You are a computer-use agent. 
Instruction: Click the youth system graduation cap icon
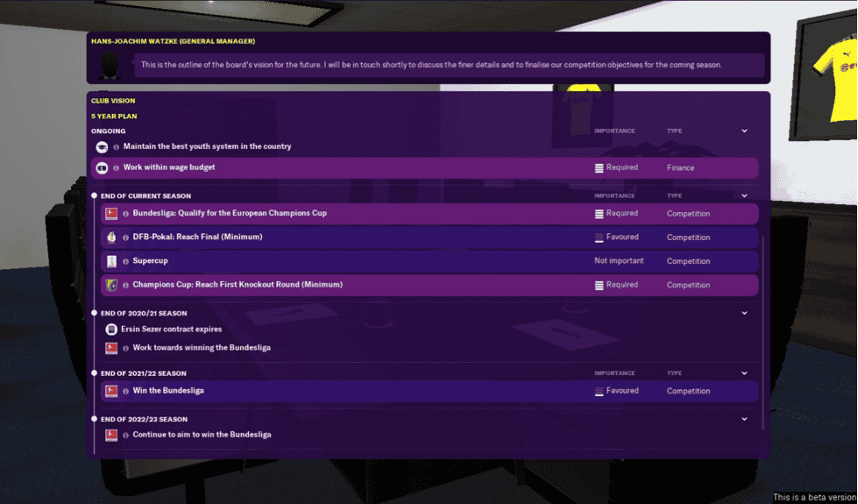click(102, 146)
